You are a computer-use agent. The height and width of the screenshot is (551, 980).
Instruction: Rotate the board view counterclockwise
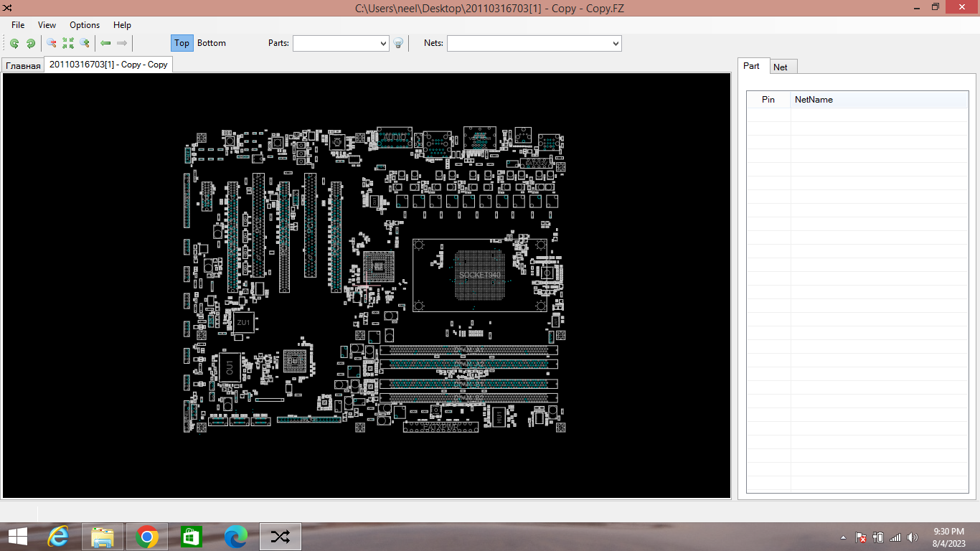click(14, 43)
